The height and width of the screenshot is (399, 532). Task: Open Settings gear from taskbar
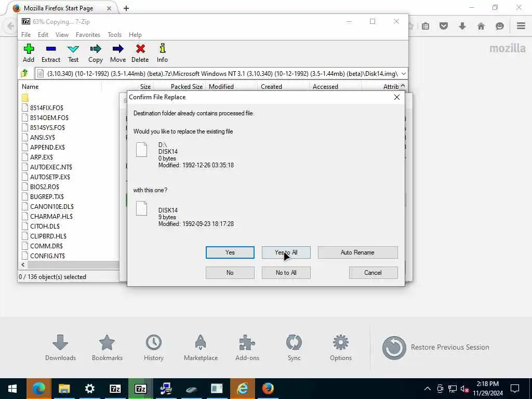(89, 389)
